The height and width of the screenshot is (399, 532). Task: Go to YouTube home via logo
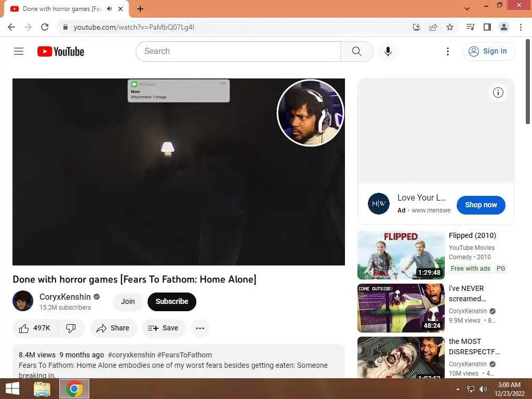coord(61,51)
